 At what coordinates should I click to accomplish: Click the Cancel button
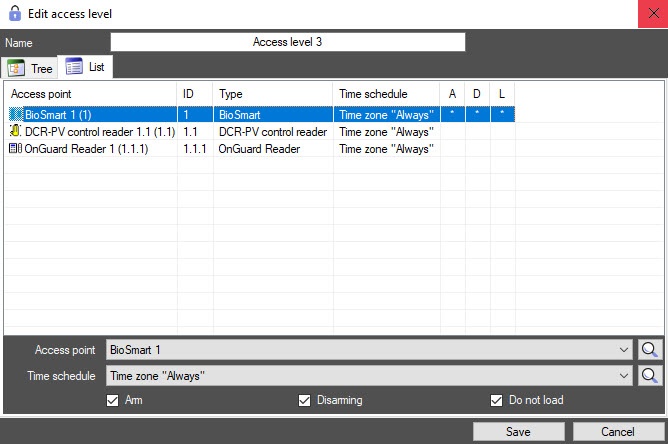tap(618, 432)
